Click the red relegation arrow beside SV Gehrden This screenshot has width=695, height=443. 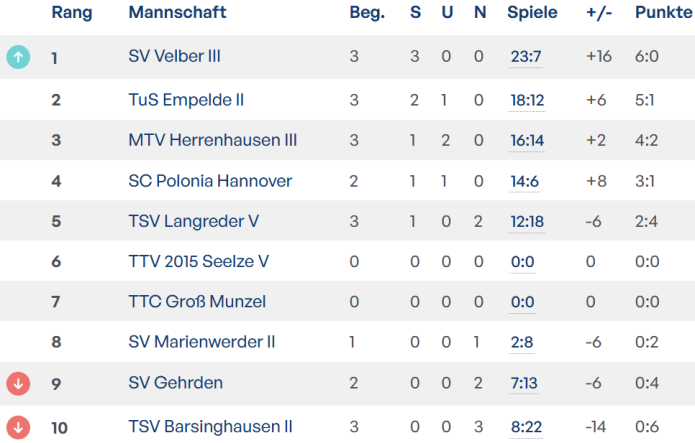[x=18, y=383]
